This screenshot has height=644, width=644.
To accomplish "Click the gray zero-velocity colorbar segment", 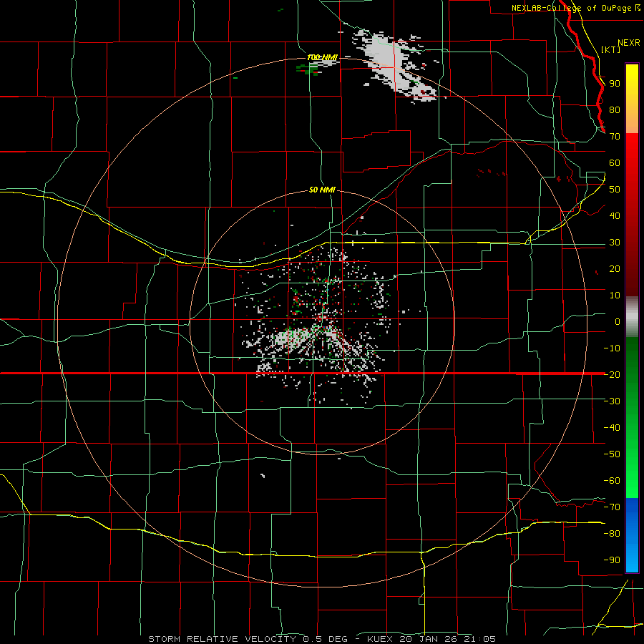I will point(632,316).
